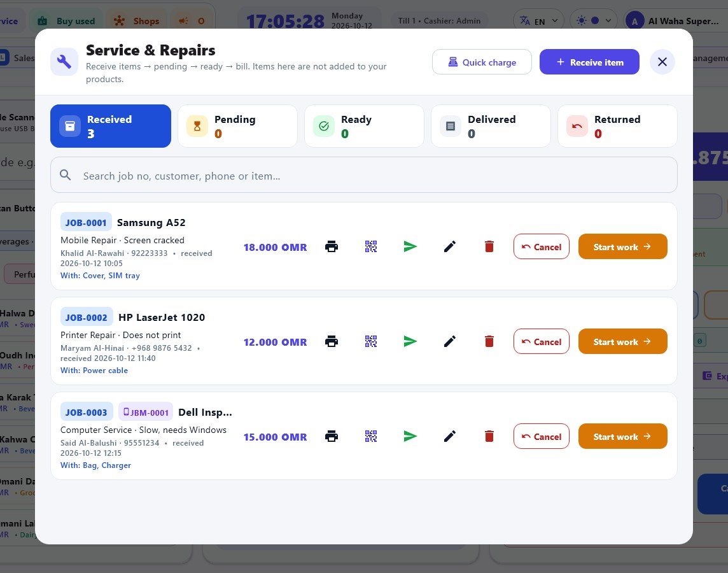Expand the theme brightness dropdown
Image resolution: width=728 pixels, height=573 pixels.
[593, 21]
